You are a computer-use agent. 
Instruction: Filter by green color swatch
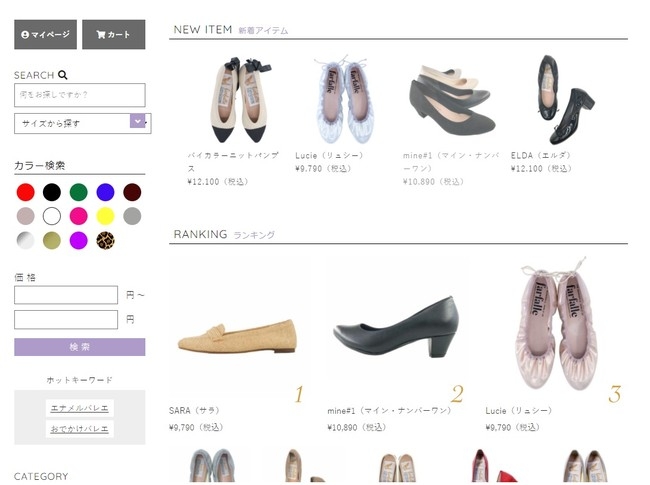click(79, 192)
